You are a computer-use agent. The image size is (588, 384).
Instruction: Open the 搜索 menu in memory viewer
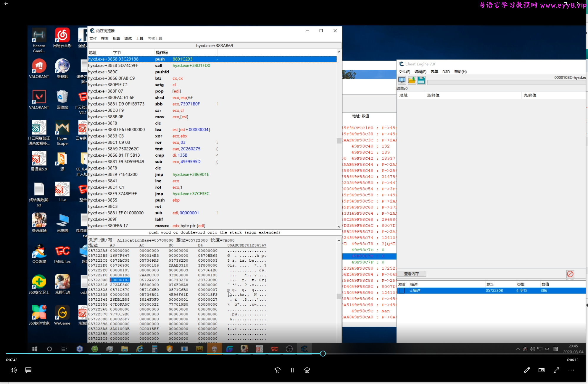pos(105,38)
